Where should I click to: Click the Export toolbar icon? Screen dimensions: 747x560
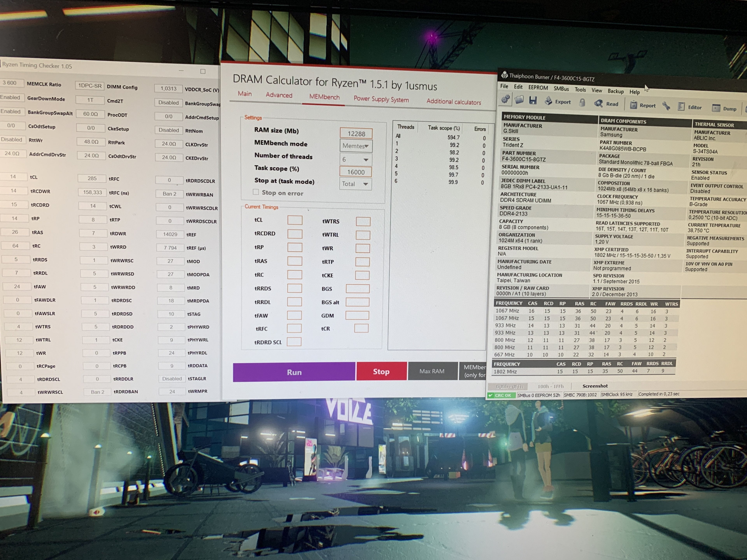pos(549,101)
